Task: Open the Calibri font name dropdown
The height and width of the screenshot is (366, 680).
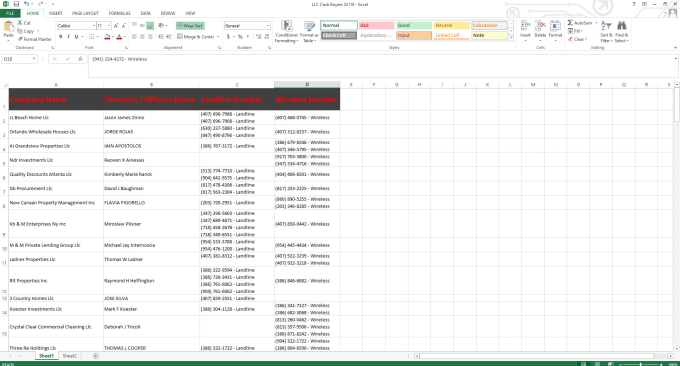Action: point(93,26)
